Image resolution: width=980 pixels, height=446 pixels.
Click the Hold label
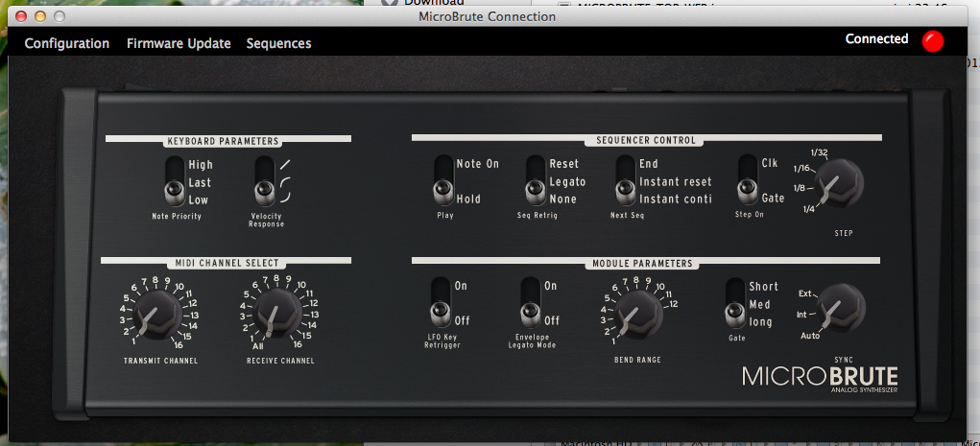(468, 199)
